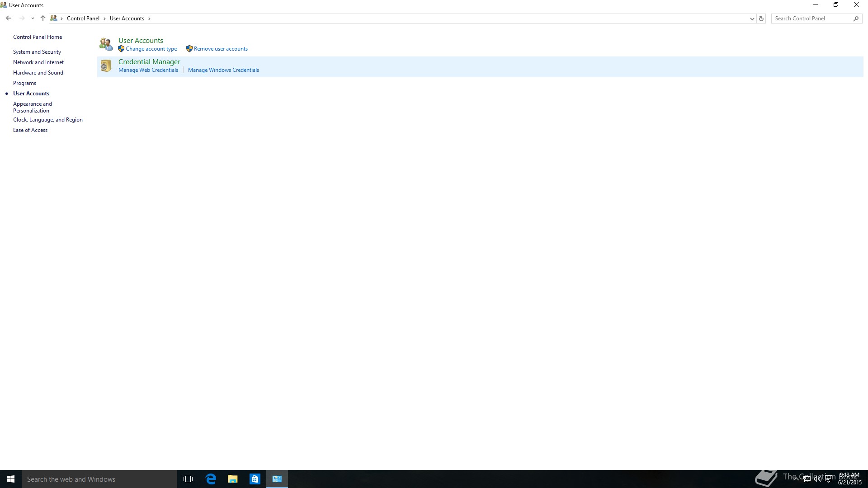Open Manage Windows Credentials link
Screen dimensions: 868x488
[223, 70]
